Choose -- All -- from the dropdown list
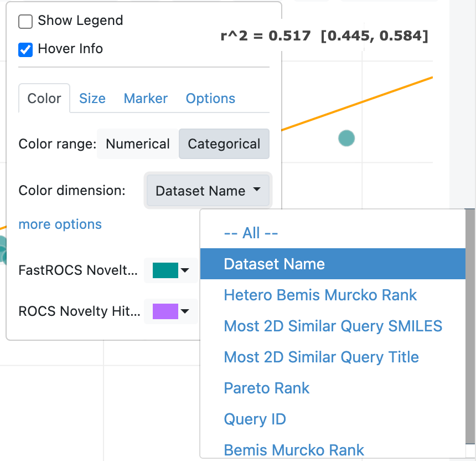Screen dimensions: 476x461 251,233
